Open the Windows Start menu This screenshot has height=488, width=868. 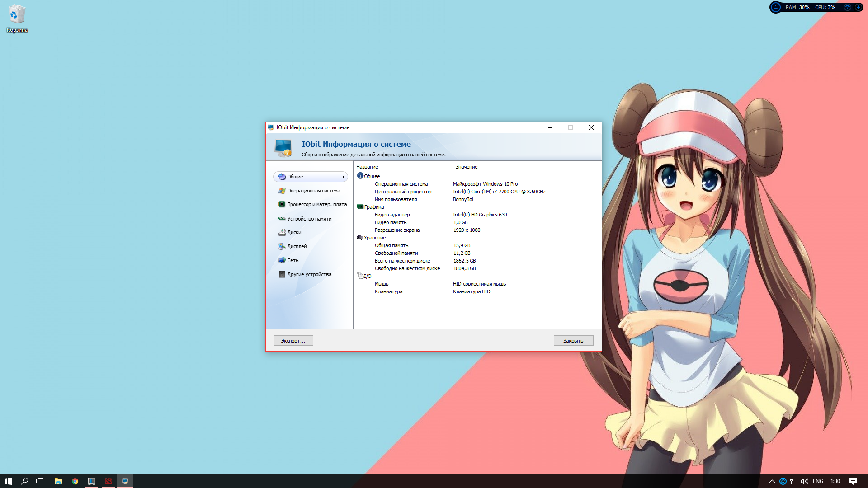click(8, 481)
